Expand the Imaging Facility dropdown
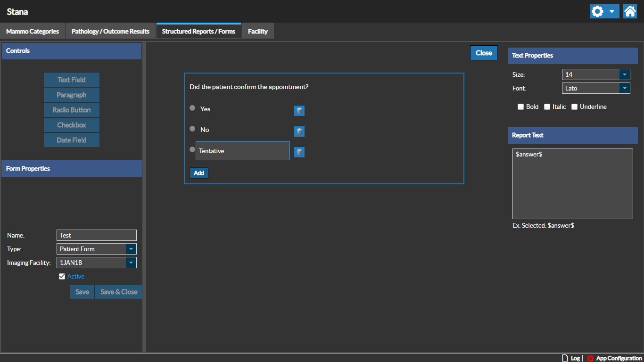 (x=131, y=263)
